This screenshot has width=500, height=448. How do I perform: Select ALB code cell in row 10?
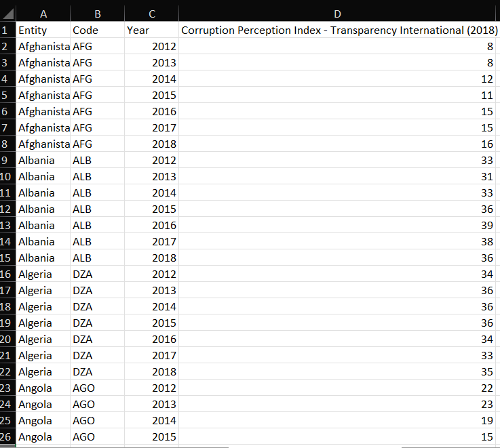(x=97, y=176)
